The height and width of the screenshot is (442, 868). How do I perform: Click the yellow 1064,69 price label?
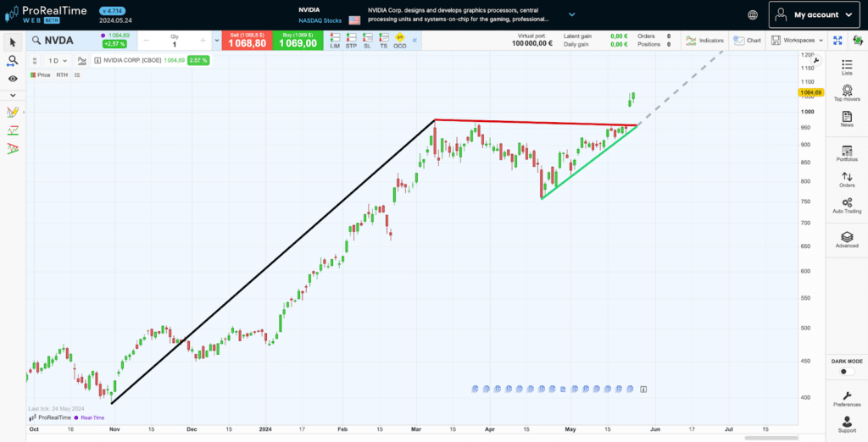(811, 93)
